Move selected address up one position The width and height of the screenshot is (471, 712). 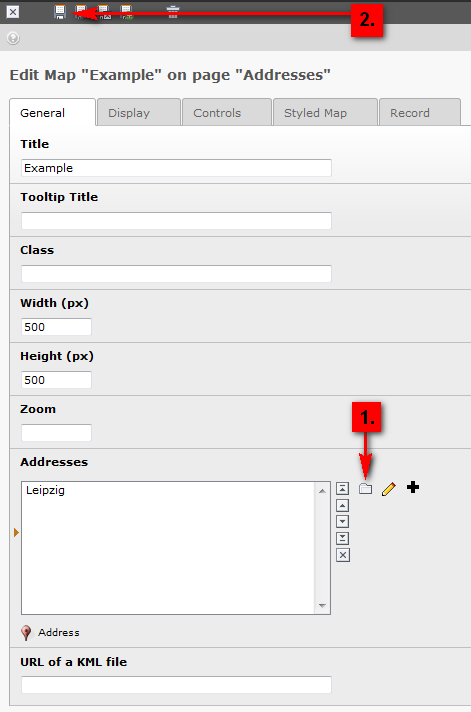coord(342,505)
